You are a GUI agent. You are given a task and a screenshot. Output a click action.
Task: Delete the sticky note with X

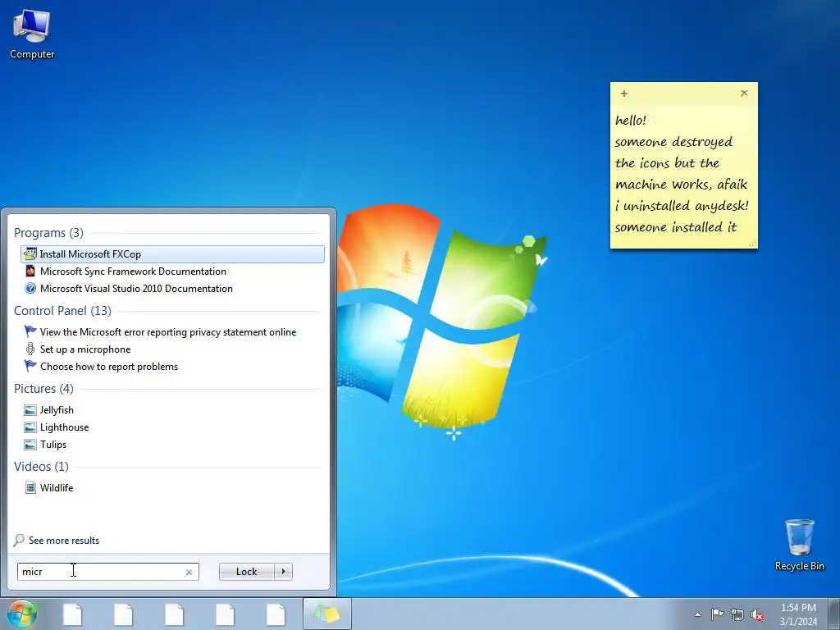[744, 94]
